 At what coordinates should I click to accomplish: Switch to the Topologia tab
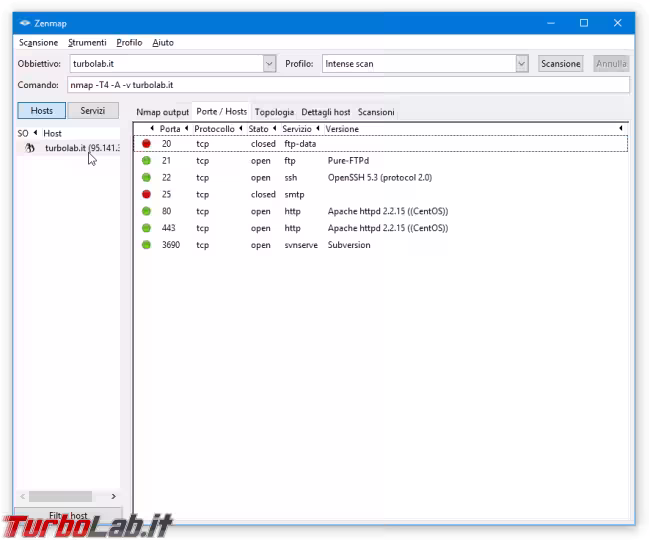[274, 112]
